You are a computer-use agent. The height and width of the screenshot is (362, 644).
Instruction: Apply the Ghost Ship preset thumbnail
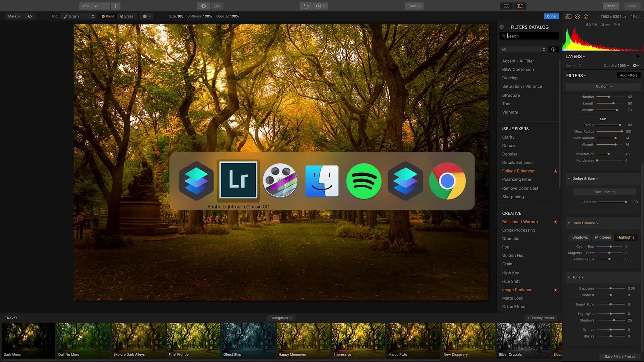coord(248,340)
